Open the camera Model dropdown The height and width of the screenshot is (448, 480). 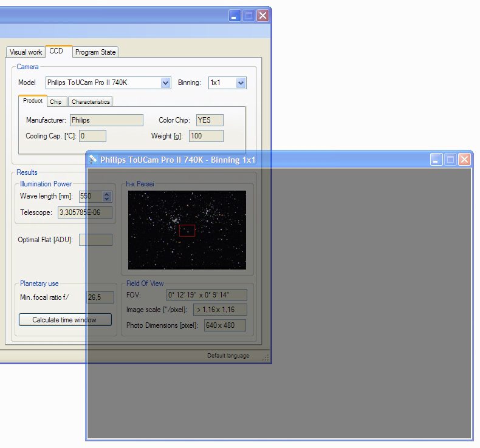[x=166, y=83]
